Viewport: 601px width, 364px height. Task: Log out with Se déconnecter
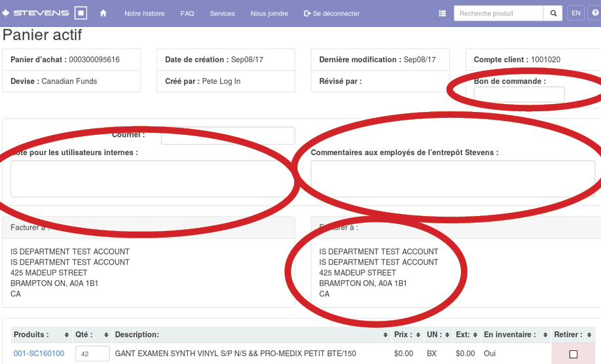coord(332,13)
